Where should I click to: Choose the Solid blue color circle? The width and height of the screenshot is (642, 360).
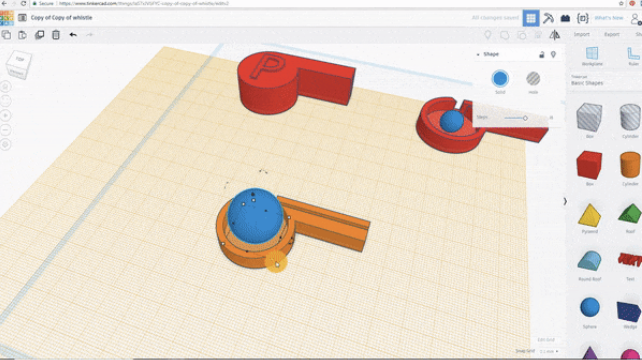pos(500,79)
